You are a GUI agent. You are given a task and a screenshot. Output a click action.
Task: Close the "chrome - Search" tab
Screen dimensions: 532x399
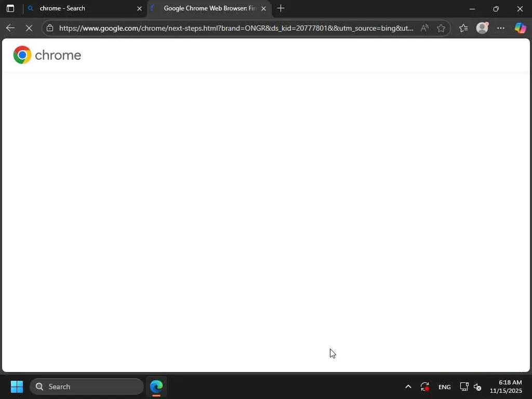[139, 8]
